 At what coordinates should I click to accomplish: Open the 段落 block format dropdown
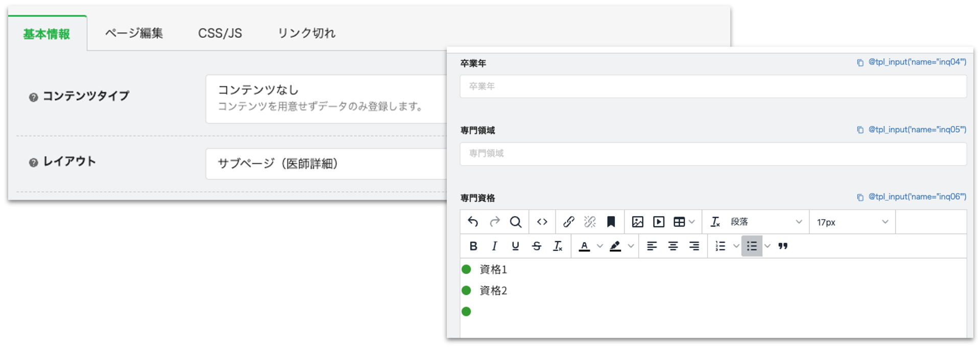766,222
